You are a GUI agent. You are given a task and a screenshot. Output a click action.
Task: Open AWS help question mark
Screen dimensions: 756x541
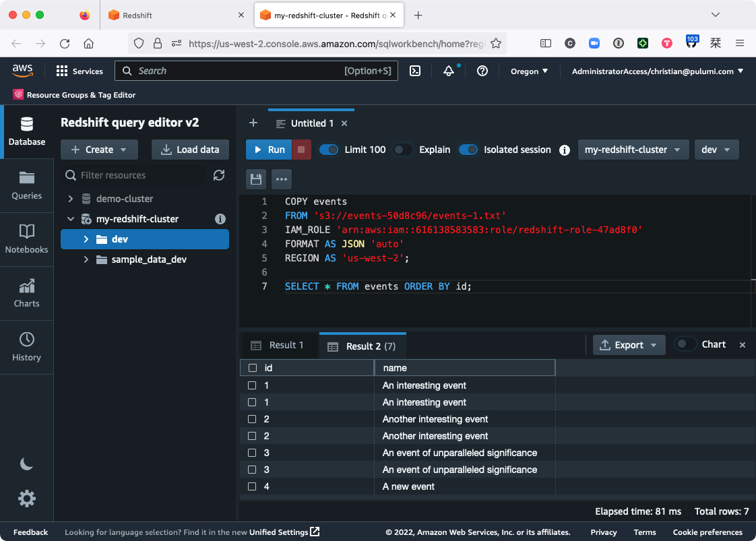(482, 71)
